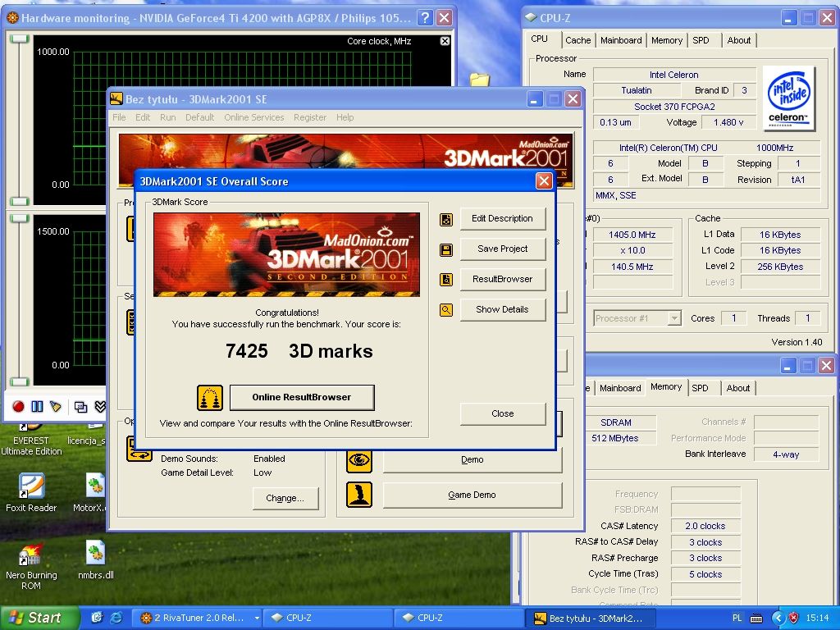Image resolution: width=840 pixels, height=630 pixels.
Task: Click the slider handle at second graph bottom
Action: (x=20, y=382)
